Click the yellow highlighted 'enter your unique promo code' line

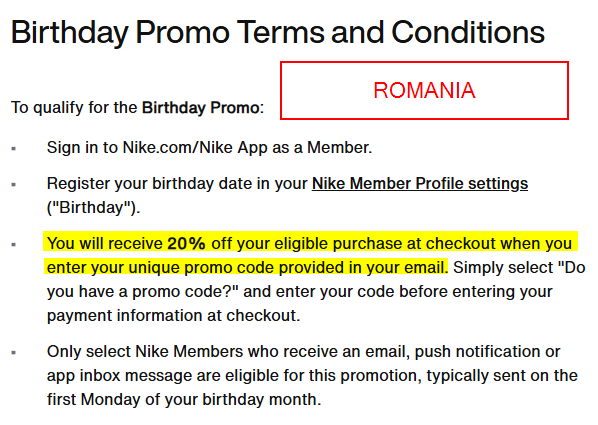(247, 267)
